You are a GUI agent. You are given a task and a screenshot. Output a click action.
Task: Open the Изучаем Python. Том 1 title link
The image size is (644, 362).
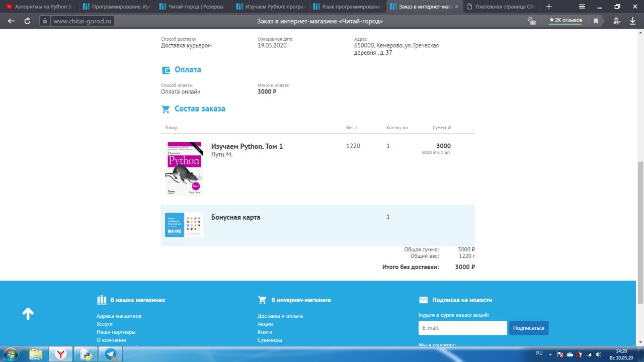click(247, 146)
